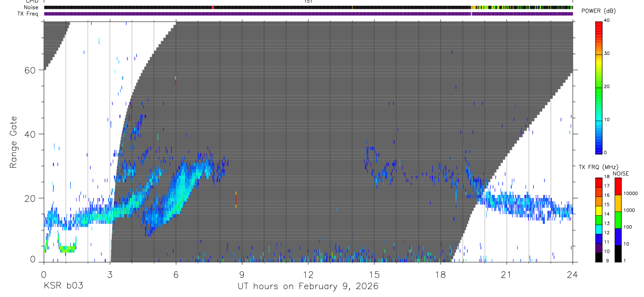
Task: Click the red streak near 9 UT, gate 19
Action: (237, 200)
